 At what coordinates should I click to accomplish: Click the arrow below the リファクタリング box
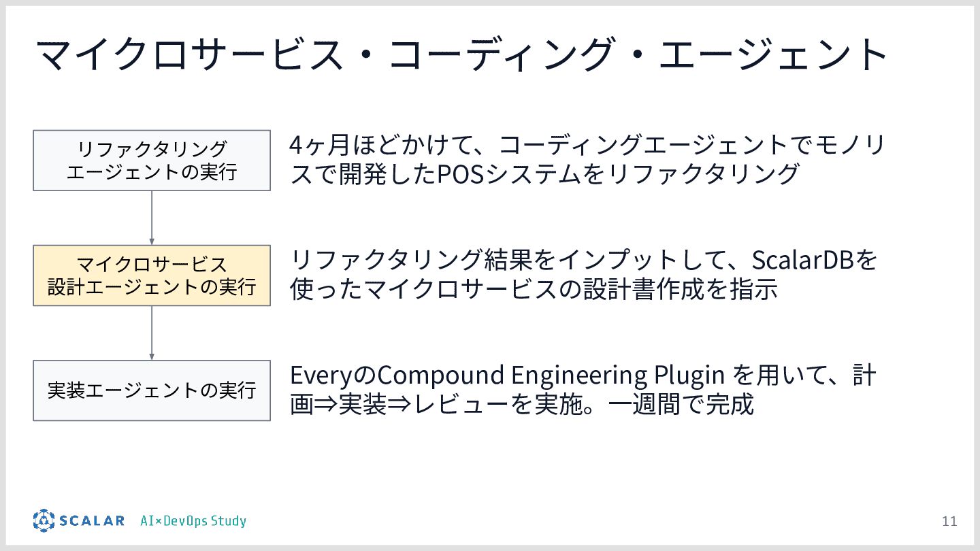152,218
